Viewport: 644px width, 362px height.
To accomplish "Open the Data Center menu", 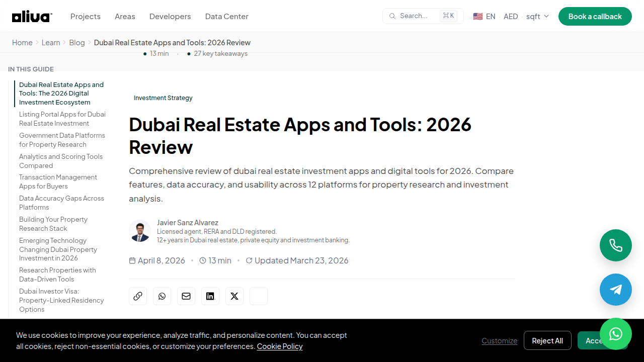I will (227, 17).
